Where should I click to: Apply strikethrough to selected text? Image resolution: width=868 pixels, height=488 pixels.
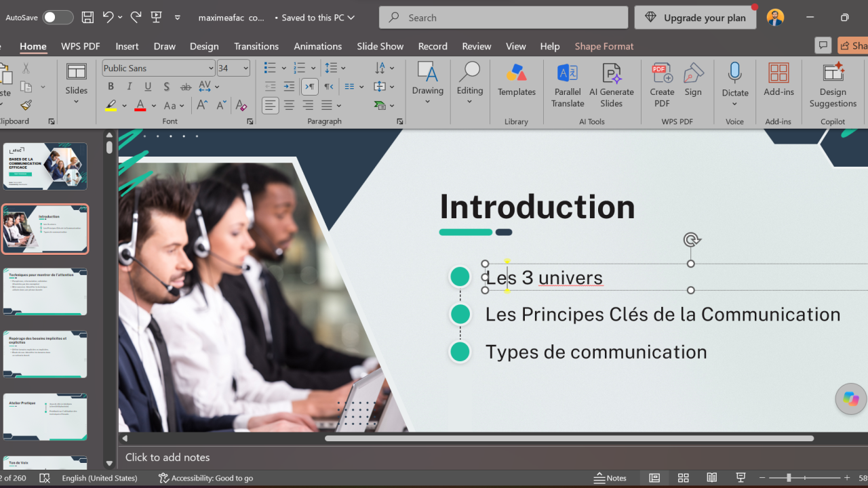click(185, 87)
